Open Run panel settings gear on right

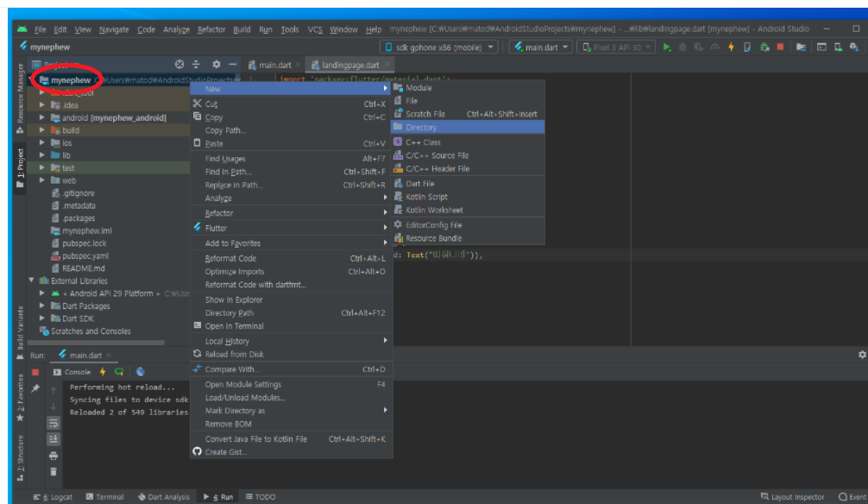[x=862, y=355]
